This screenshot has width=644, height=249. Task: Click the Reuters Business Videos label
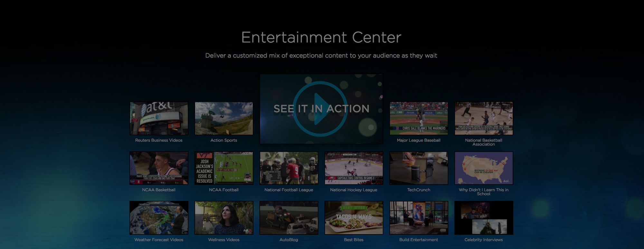tap(159, 140)
